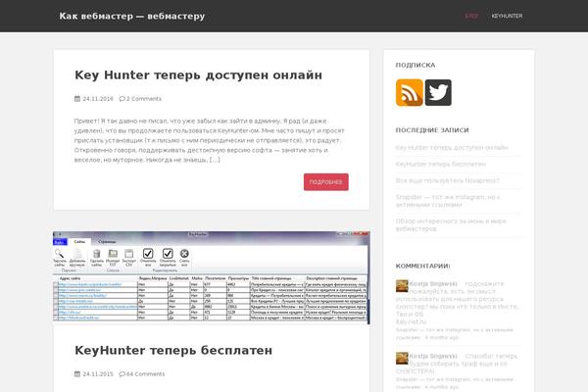The height and width of the screenshot is (392, 588).
Task: Click the 'Подписка' sidebar heading
Action: coord(416,66)
